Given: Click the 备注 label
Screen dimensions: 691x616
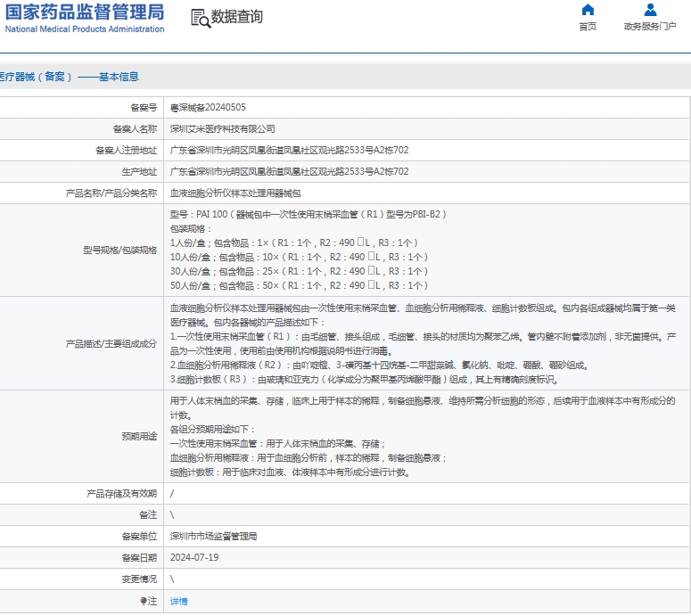Looking at the screenshot, I should (148, 515).
